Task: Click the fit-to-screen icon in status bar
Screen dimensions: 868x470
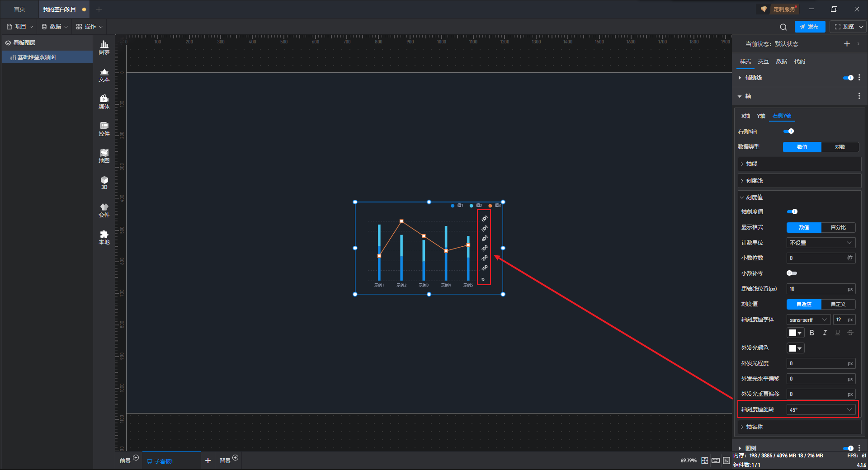Action: (x=705, y=461)
